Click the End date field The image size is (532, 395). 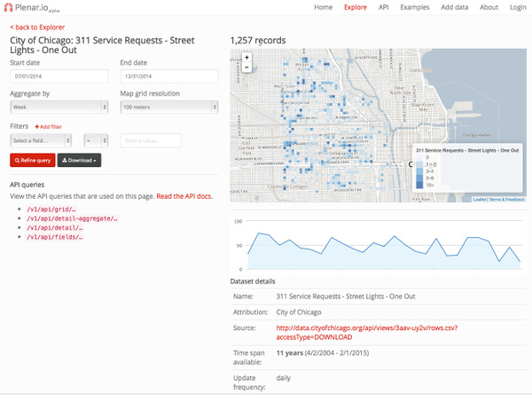point(169,76)
